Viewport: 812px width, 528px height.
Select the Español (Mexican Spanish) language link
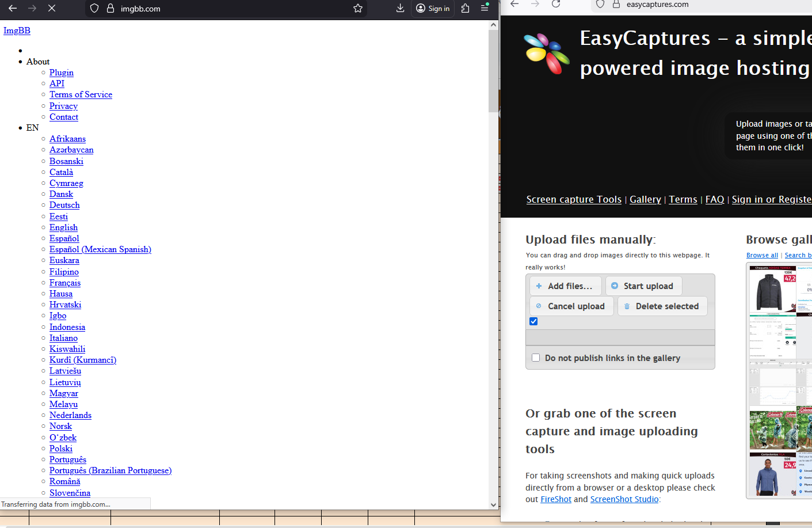click(100, 249)
